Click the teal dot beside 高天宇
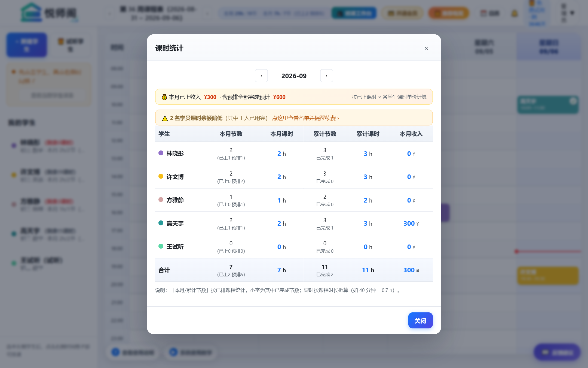Viewport: 588px width, 368px height. coord(161,223)
